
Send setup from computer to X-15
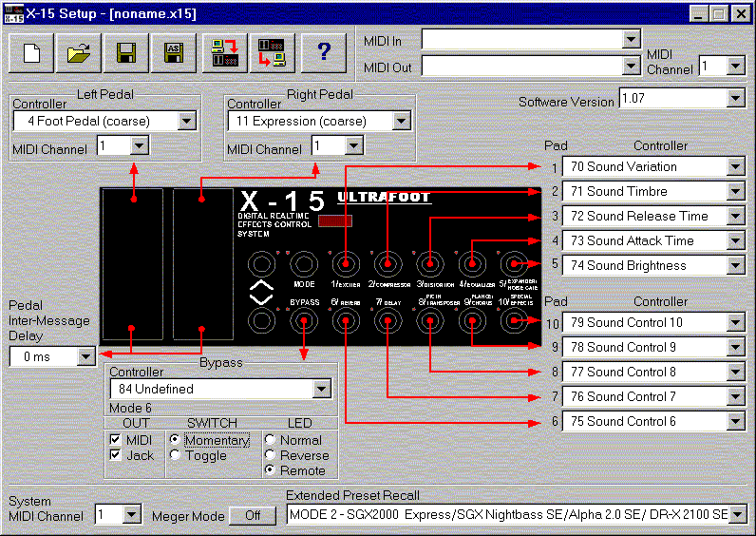pyautogui.click(x=225, y=53)
